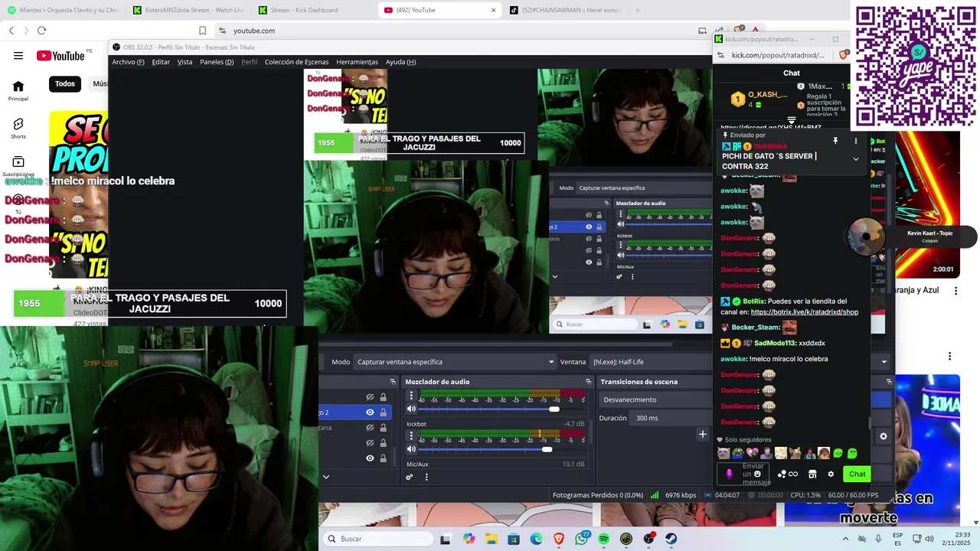Toggle lock on the 'tana' source row
Screen dimensions: 980x551
coord(384,428)
